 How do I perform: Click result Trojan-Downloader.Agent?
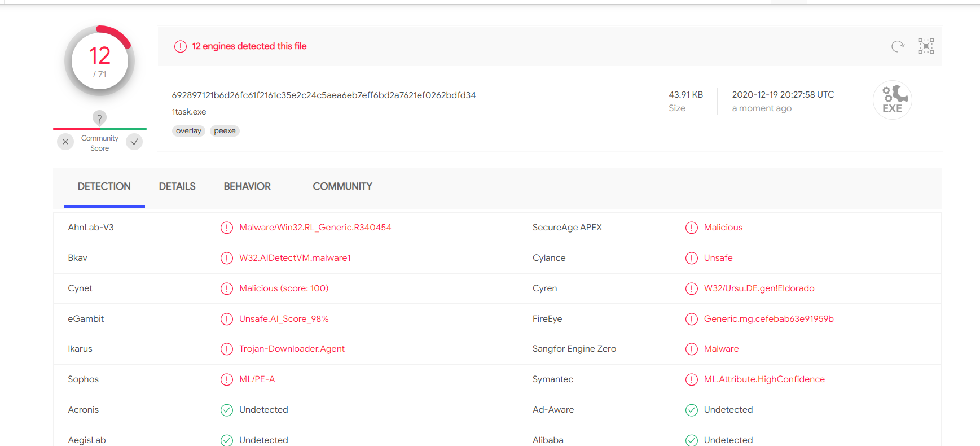292,349
